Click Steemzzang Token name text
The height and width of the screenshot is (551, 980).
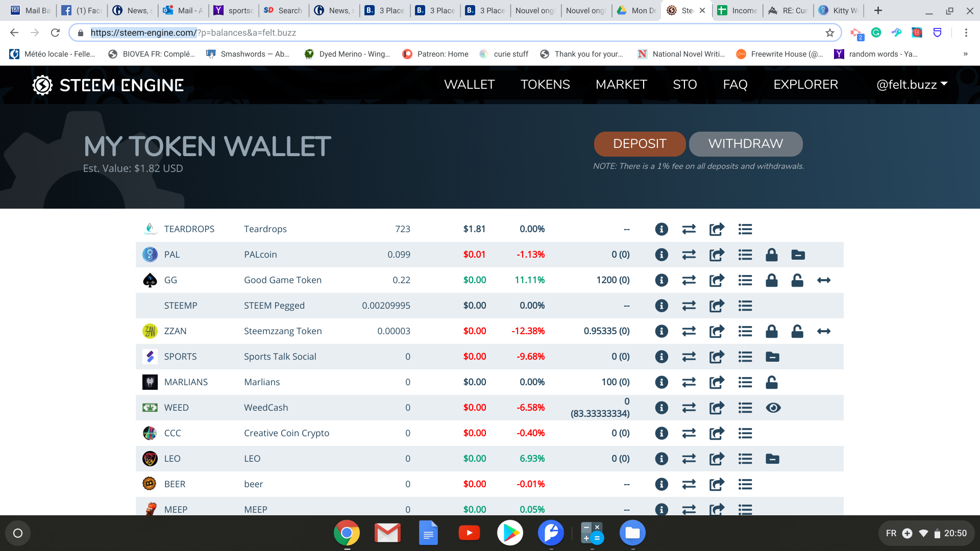(283, 331)
